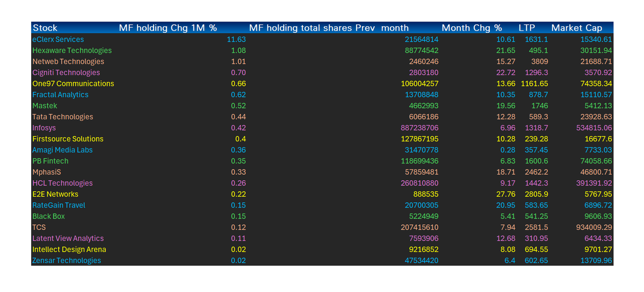Select the MphasiS stock name
This screenshot has width=644, height=292.
(46, 172)
